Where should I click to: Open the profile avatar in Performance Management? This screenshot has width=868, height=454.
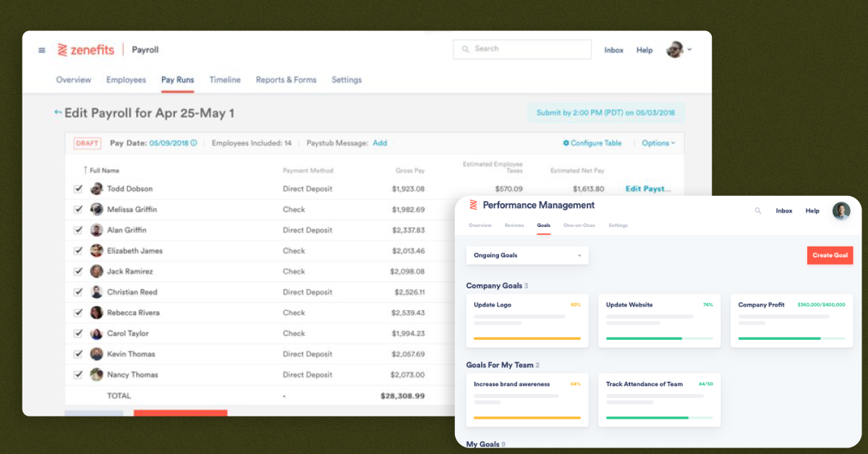pyautogui.click(x=841, y=211)
